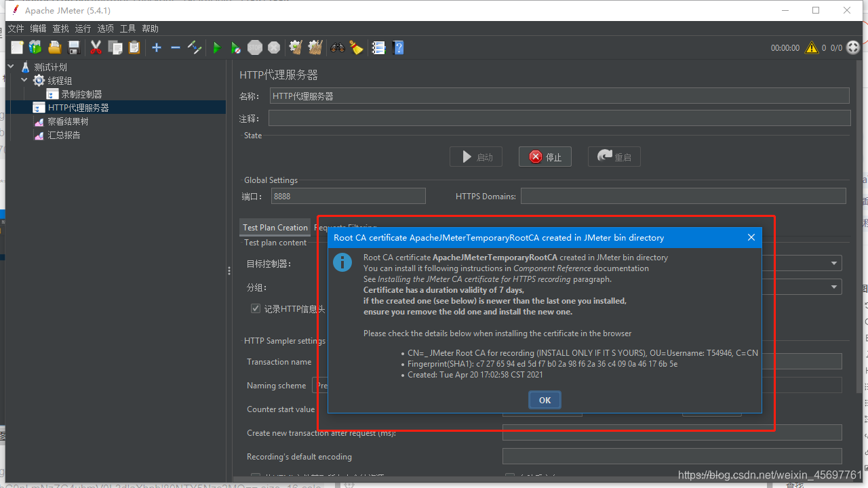Image resolution: width=868 pixels, height=488 pixels.
Task: Open the 帮助 menu
Action: (x=150, y=28)
